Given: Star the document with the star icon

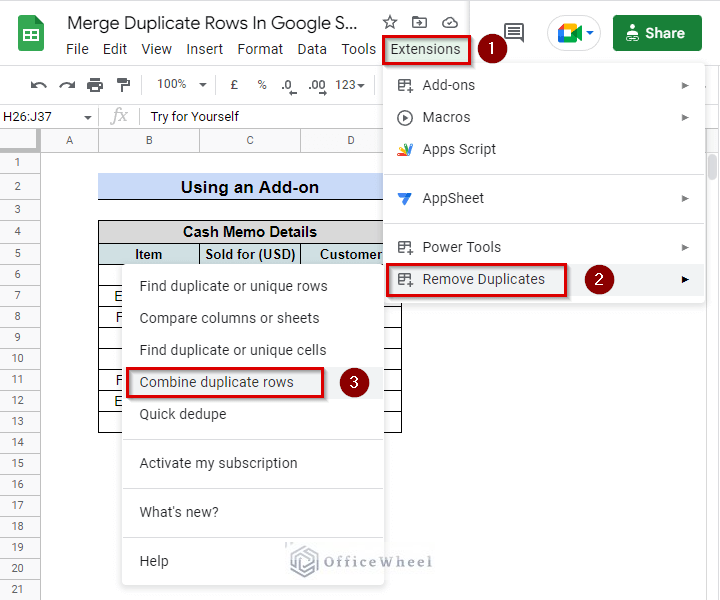Looking at the screenshot, I should (x=390, y=22).
